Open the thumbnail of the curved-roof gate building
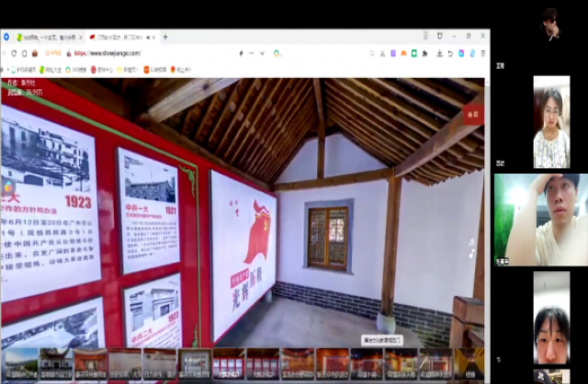Viewport: 588px width, 384px height. (x=56, y=364)
